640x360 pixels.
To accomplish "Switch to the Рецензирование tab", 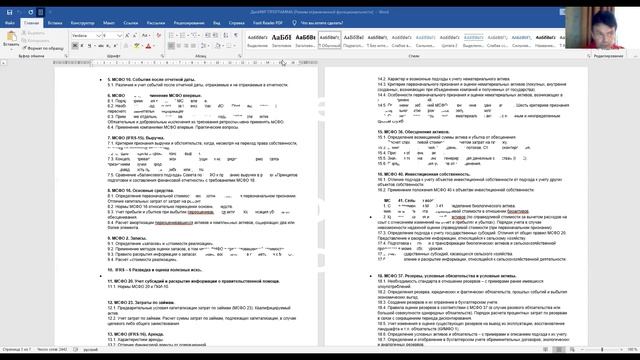I will [189, 23].
